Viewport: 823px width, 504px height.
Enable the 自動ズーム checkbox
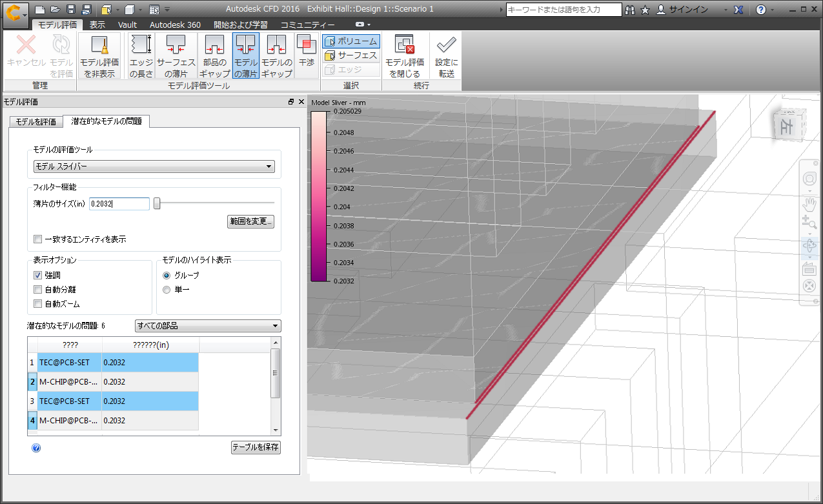tap(37, 304)
